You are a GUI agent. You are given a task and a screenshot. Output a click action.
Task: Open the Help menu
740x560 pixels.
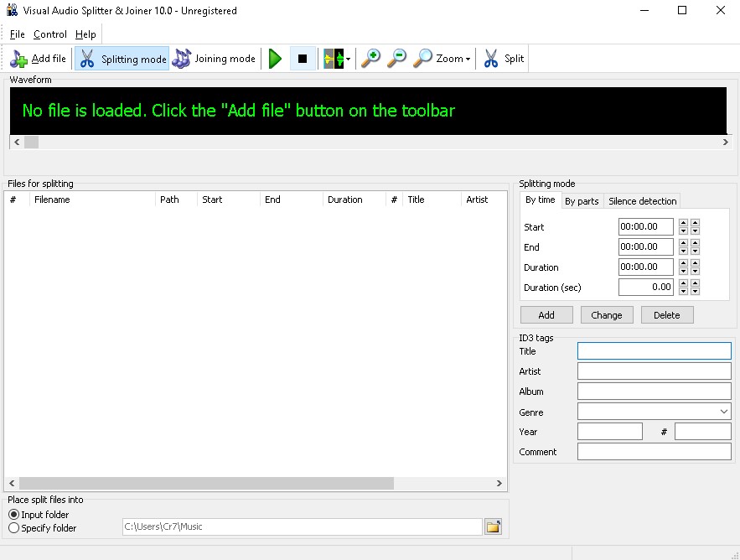[x=85, y=34]
